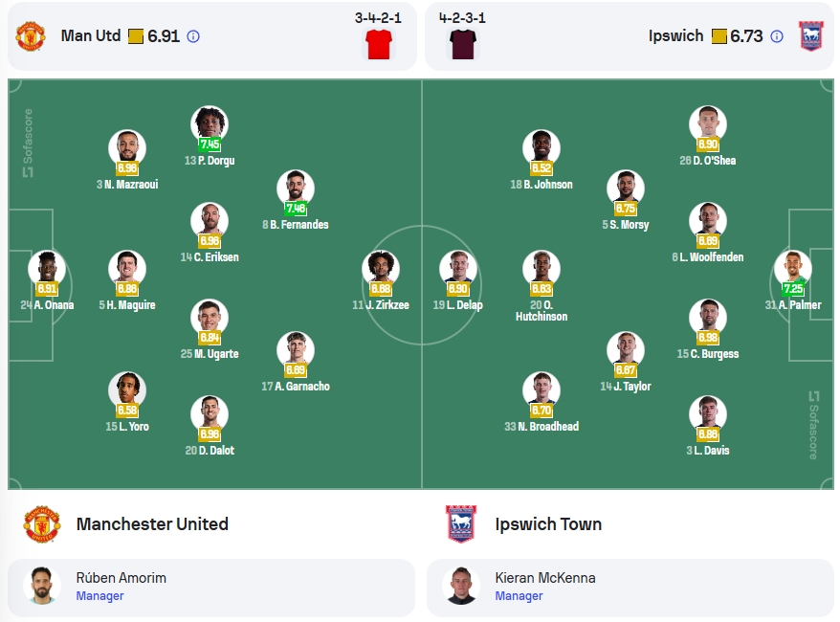Click the Ipswich crest in top header

(x=810, y=36)
